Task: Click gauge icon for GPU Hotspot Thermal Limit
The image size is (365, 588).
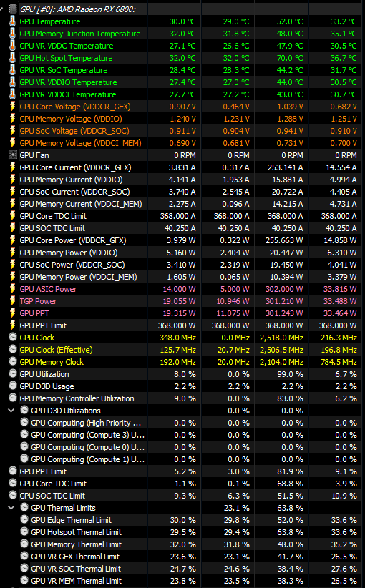Action: point(24,531)
